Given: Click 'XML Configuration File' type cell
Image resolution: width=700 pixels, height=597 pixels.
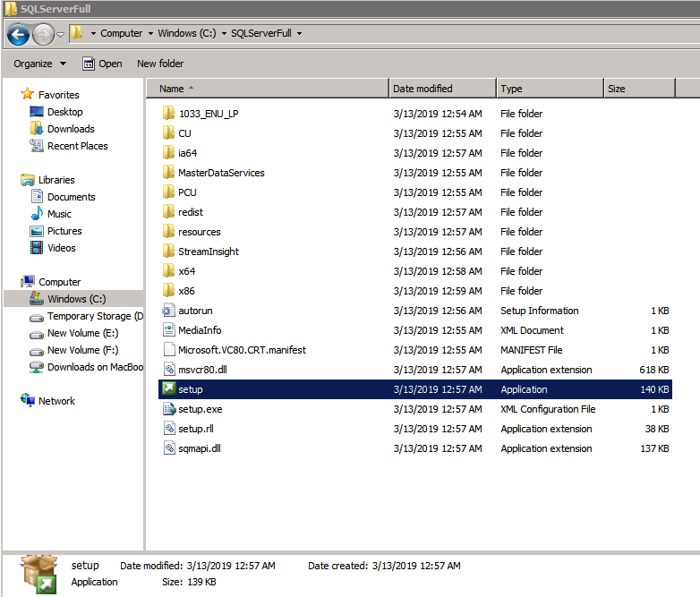Looking at the screenshot, I should (x=548, y=409).
